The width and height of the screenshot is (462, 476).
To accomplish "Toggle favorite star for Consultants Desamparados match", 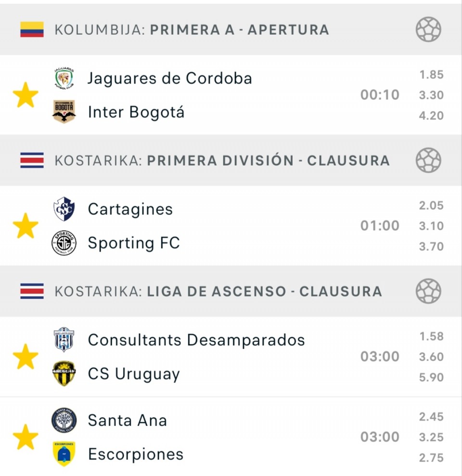I will (x=26, y=357).
